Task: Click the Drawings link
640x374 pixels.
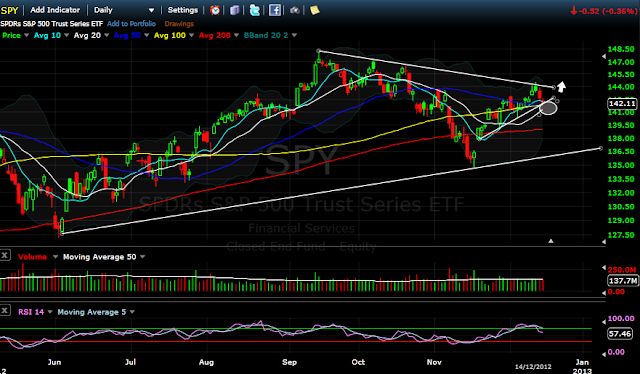Action: [179, 24]
